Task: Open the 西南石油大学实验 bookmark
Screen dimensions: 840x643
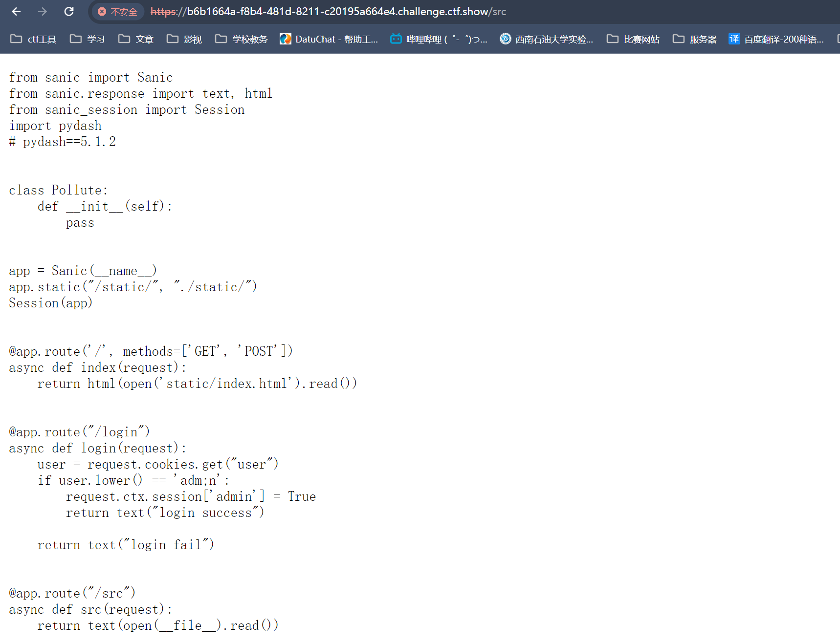Action: [547, 39]
